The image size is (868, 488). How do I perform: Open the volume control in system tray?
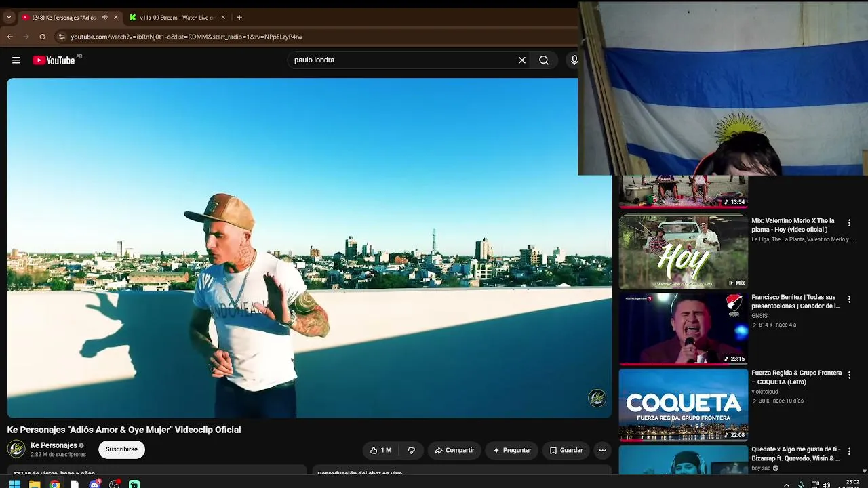point(826,485)
